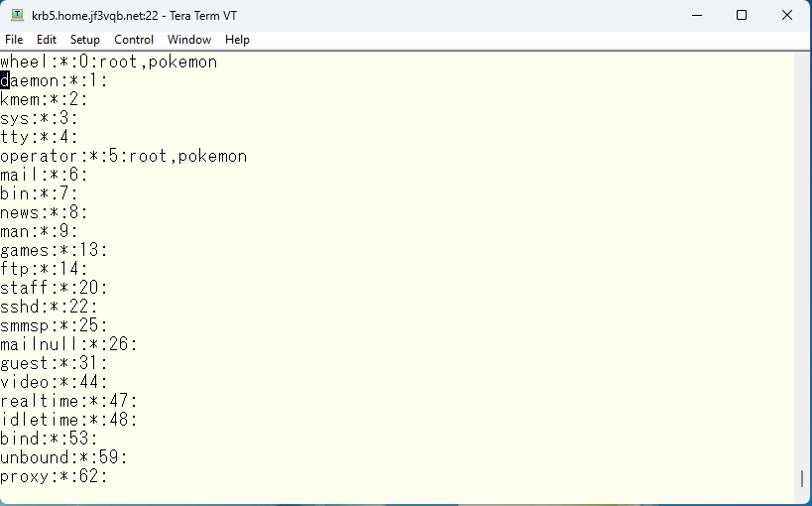The image size is (812, 506).
Task: Open the File menu
Action: click(x=14, y=40)
